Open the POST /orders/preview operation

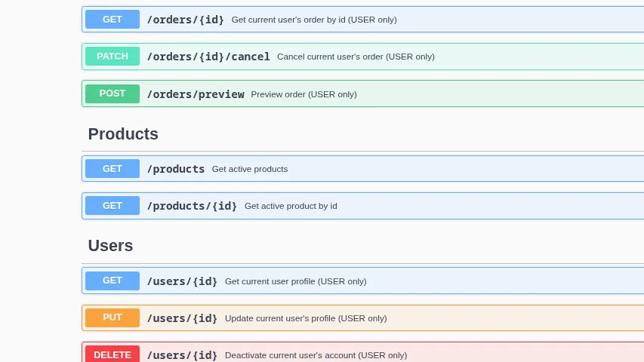(362, 94)
